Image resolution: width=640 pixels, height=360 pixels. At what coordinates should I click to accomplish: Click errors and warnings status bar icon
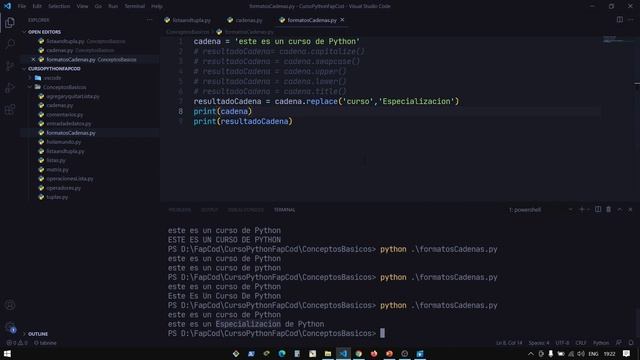tap(17, 343)
